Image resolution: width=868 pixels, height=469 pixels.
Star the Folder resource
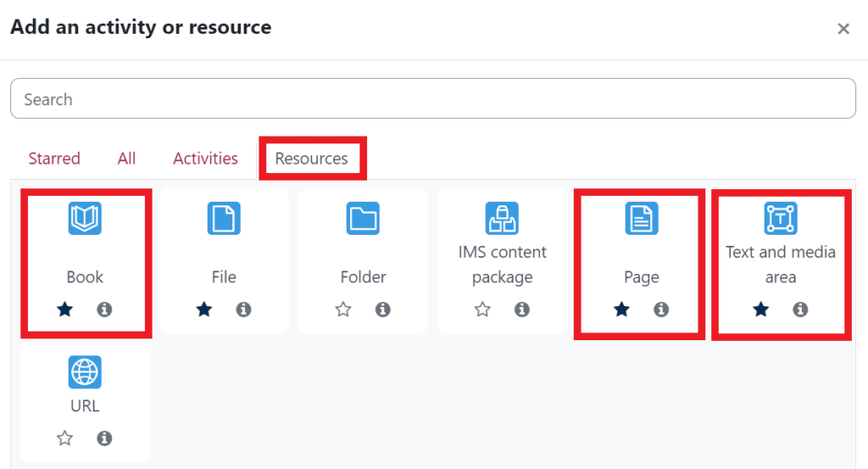pos(343,310)
